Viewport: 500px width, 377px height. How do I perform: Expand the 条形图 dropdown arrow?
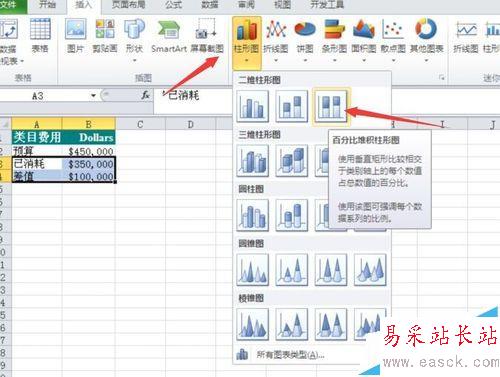tap(335, 61)
